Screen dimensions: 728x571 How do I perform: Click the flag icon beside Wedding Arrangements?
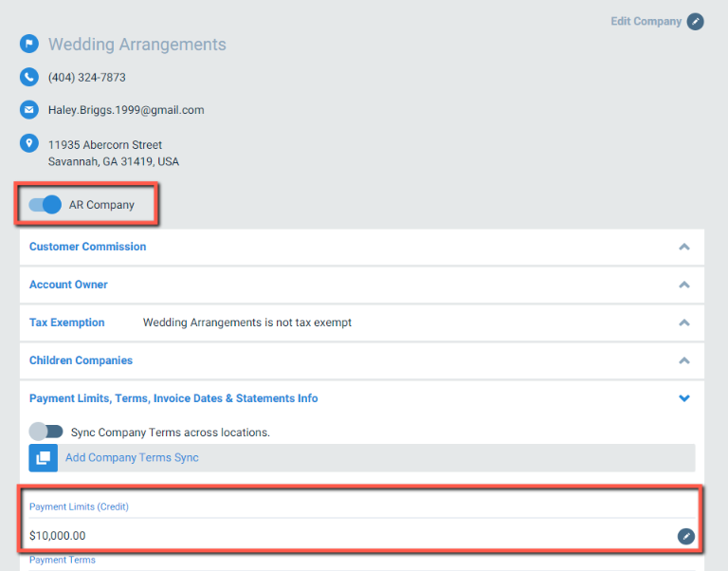(29, 45)
